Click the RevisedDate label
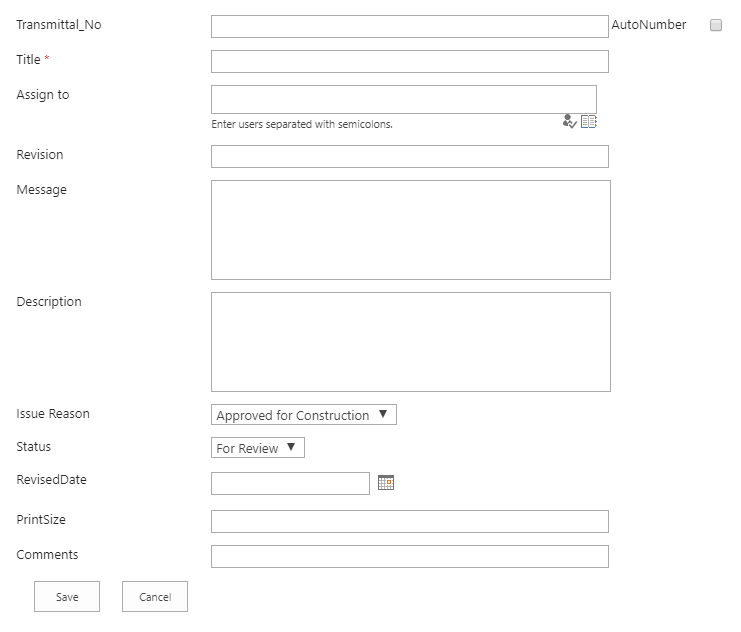This screenshot has width=741, height=632. 52,479
